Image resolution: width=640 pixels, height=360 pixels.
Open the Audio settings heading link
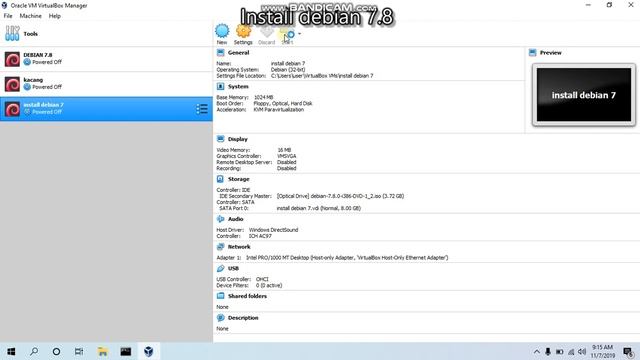click(x=236, y=219)
